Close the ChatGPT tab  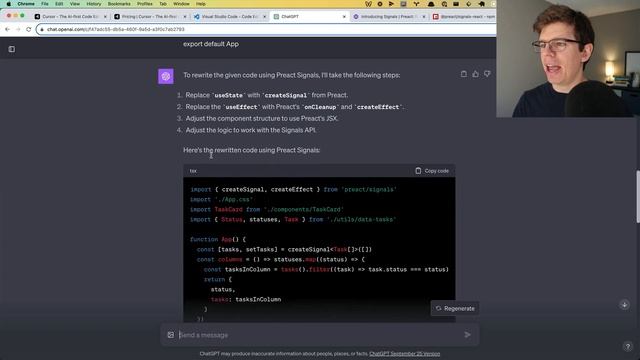344,17
